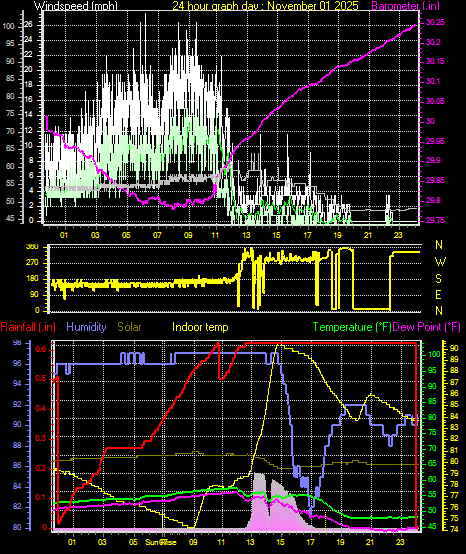The width and height of the screenshot is (466, 554).
Task: Click the Sunrise marker on bottom axis
Action: (161, 542)
